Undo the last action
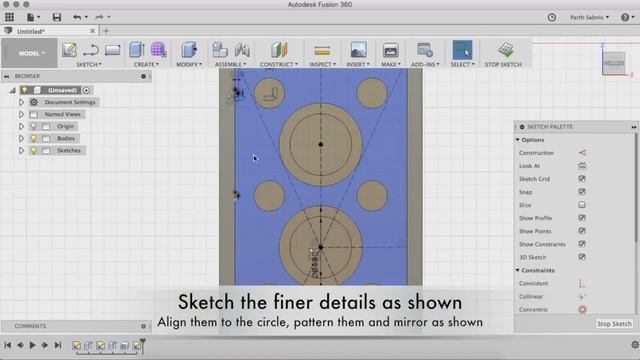 pyautogui.click(x=77, y=17)
